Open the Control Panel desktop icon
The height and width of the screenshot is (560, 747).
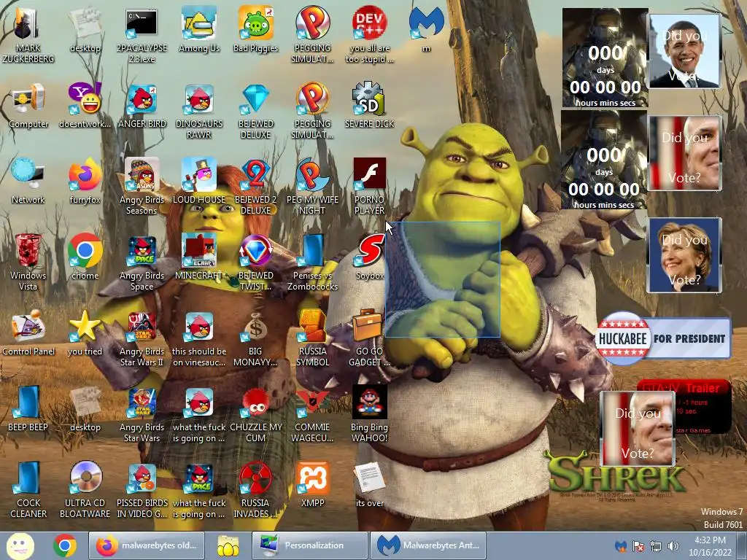[28, 332]
